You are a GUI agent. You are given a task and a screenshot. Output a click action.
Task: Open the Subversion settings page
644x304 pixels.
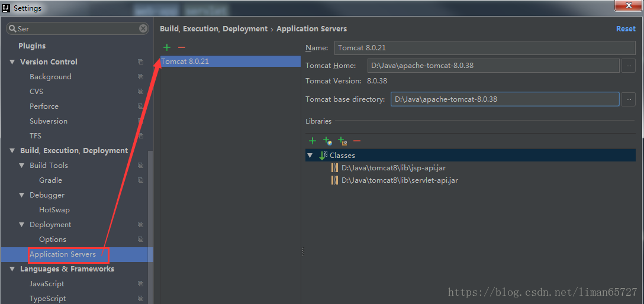pyautogui.click(x=49, y=121)
